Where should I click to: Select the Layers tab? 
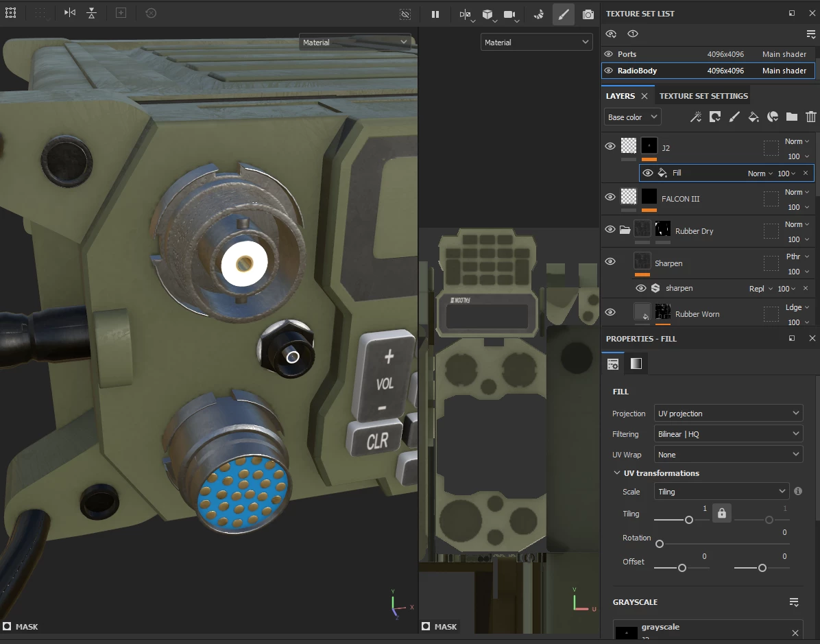coord(620,96)
